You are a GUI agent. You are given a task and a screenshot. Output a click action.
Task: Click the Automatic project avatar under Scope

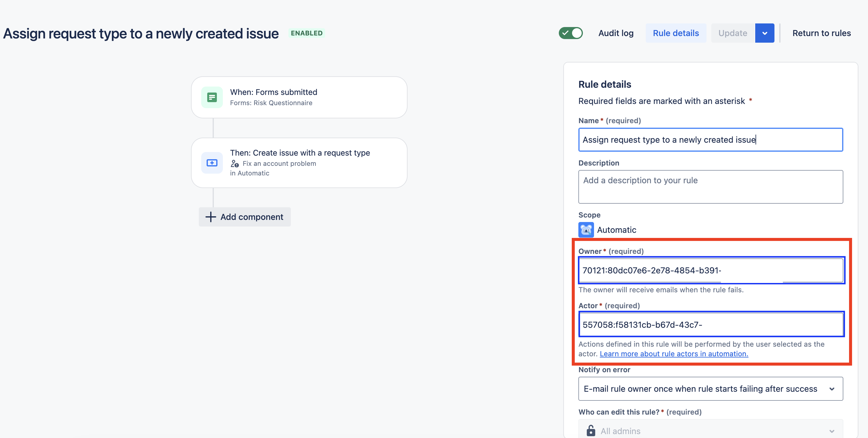pos(586,230)
